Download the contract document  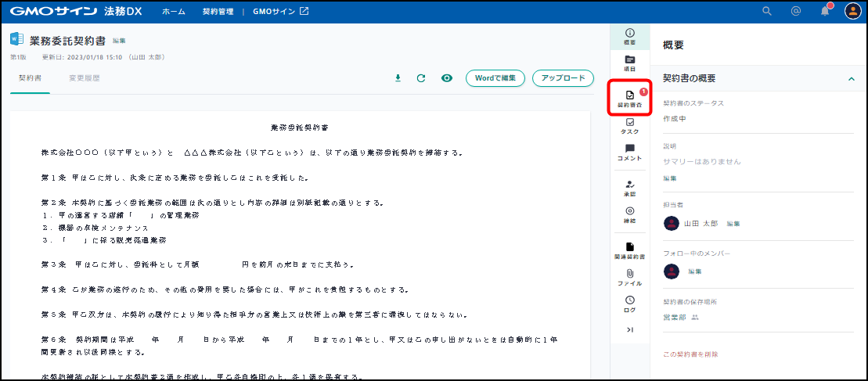click(398, 78)
